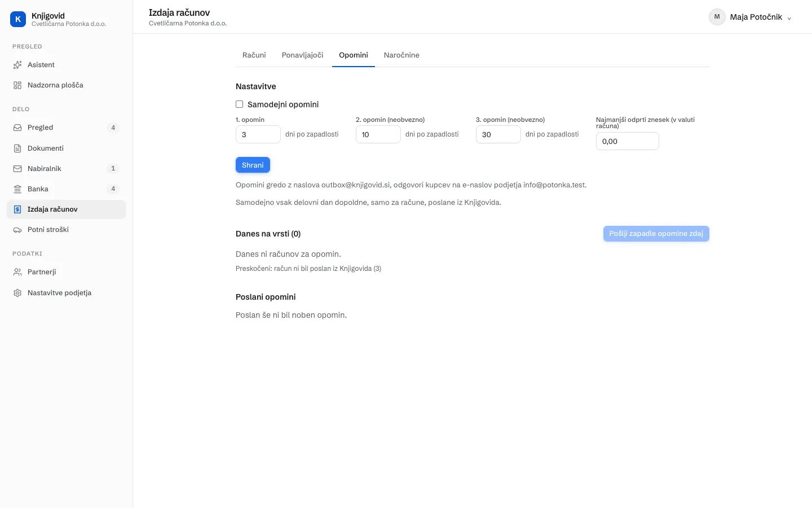
Task: Click the Nabiralnik envelope icon
Action: click(17, 169)
